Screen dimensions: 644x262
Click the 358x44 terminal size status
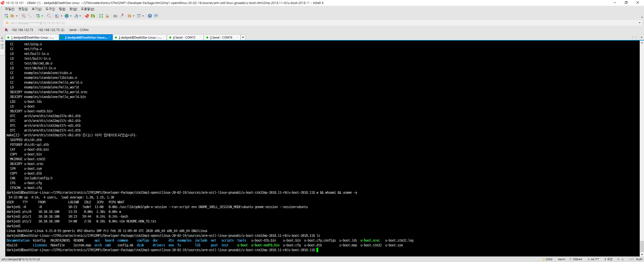[576, 259]
